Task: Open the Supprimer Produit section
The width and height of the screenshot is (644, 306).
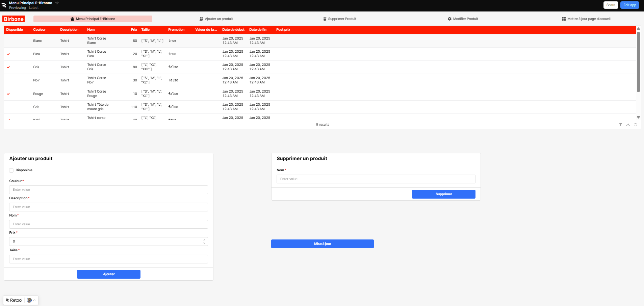Action: pos(340,19)
